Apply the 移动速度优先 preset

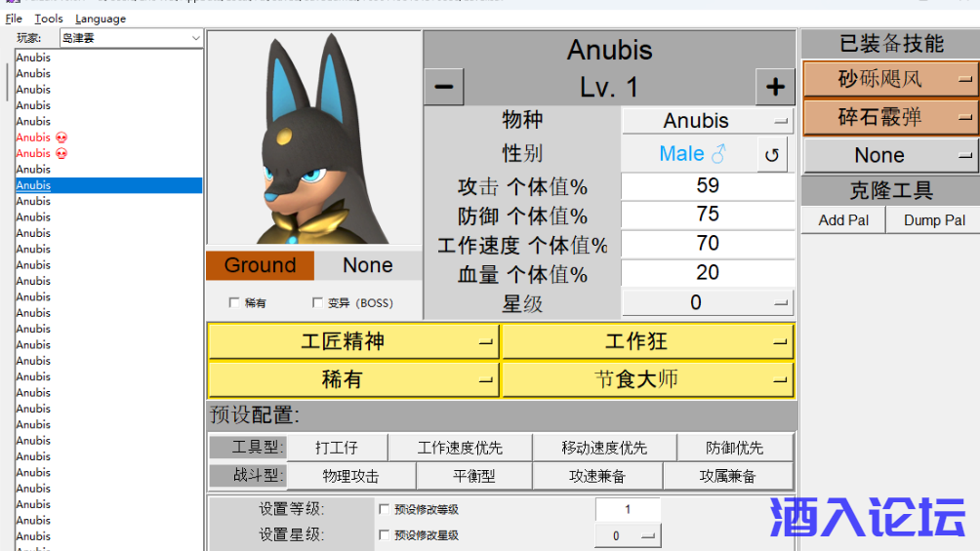click(x=604, y=448)
